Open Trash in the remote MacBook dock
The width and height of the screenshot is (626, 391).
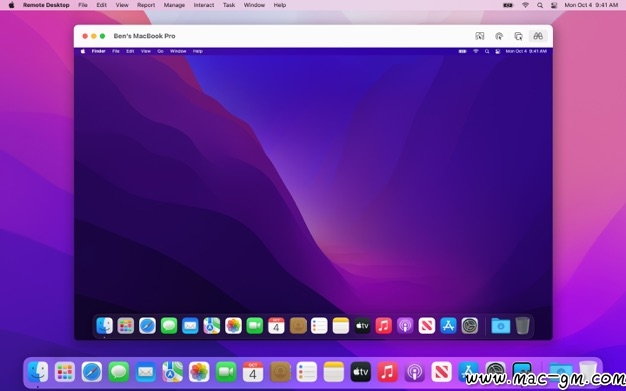coord(522,326)
